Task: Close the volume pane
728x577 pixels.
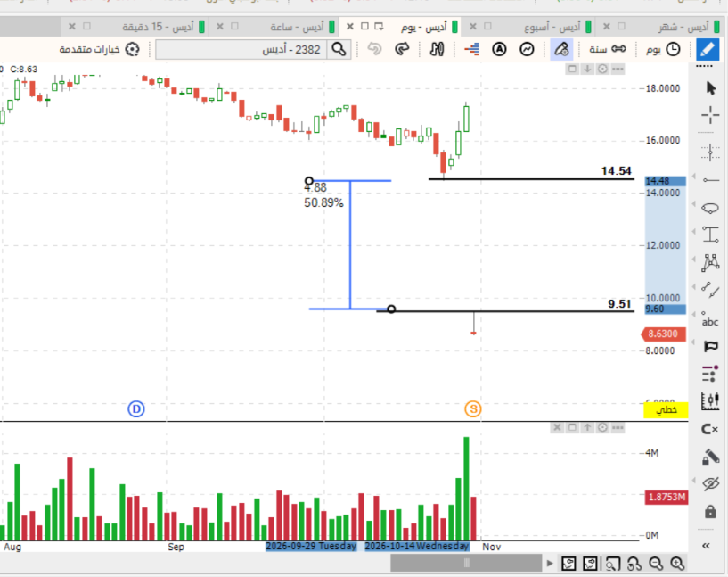Action: (x=557, y=427)
